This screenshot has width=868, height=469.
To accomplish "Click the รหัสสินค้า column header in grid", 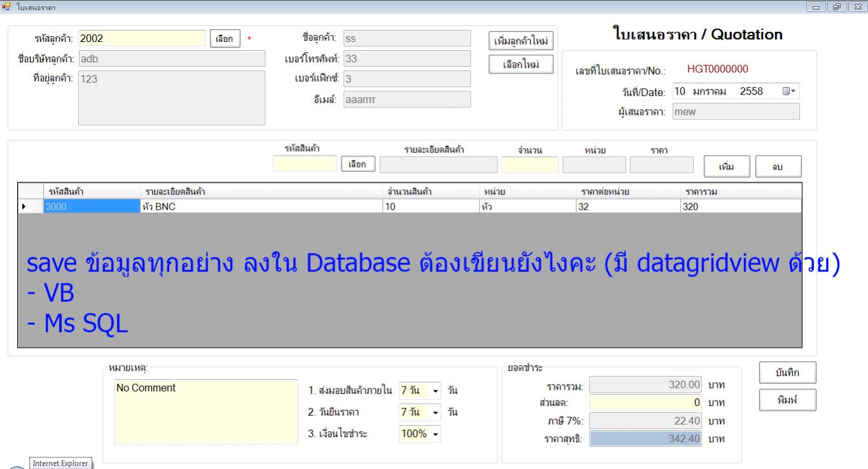I will 91,191.
